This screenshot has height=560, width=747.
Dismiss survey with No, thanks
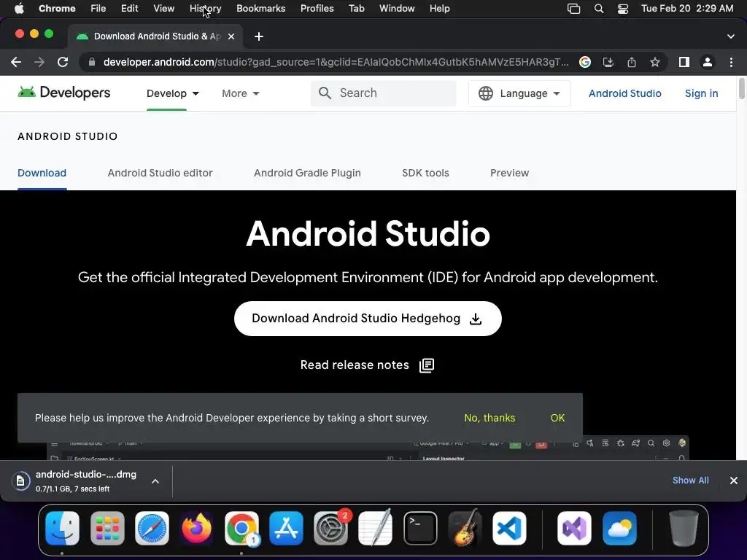click(489, 418)
